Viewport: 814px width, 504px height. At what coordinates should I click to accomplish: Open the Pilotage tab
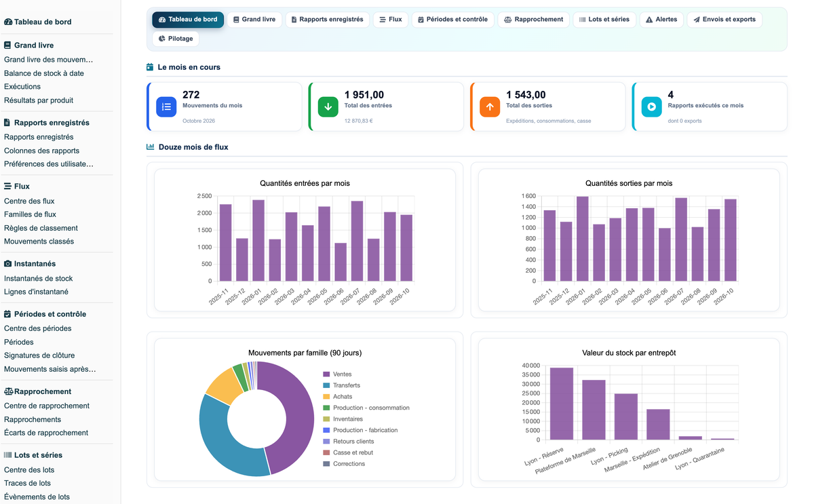click(x=176, y=39)
